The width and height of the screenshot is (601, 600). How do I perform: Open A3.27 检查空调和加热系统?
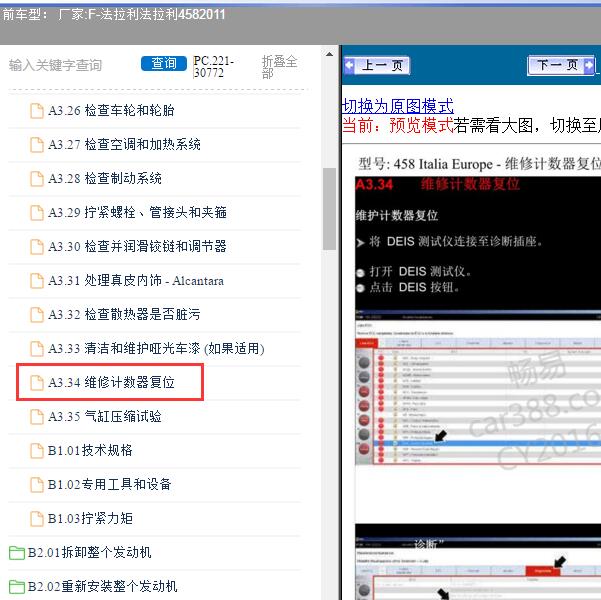coord(124,145)
